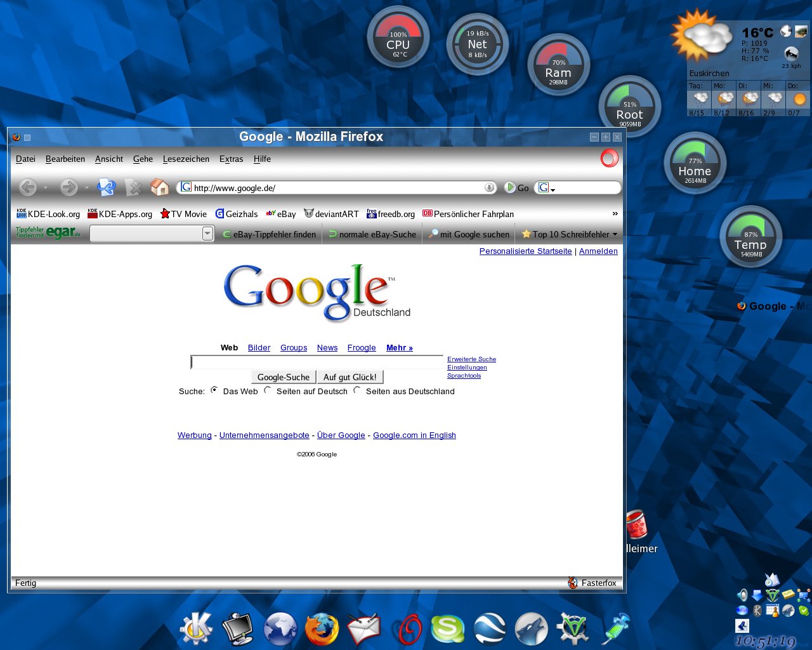Expand the Top 10 Schreibfehler dropdown
Viewport: 812px width, 650px height.
pyautogui.click(x=615, y=234)
